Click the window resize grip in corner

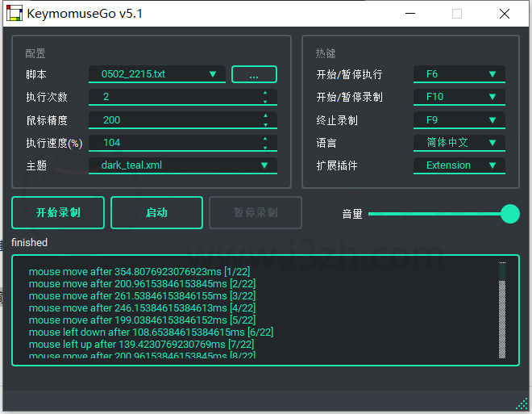522,404
